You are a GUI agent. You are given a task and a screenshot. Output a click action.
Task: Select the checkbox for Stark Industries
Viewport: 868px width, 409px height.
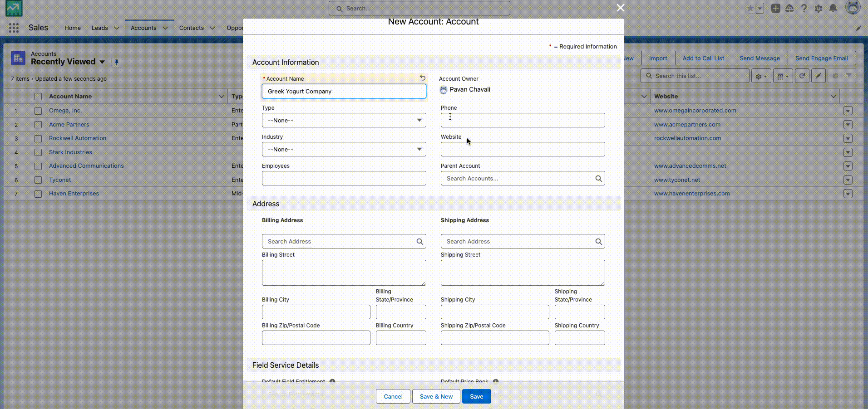pyautogui.click(x=38, y=152)
